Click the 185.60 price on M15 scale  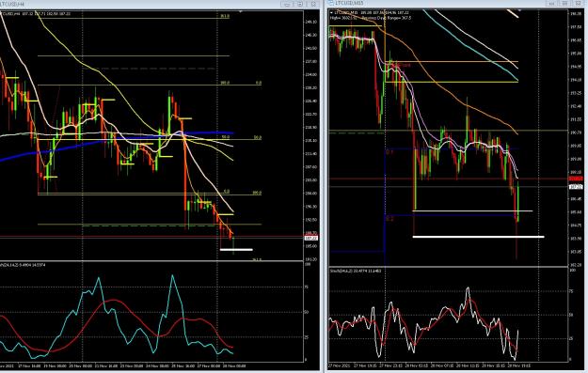point(576,212)
